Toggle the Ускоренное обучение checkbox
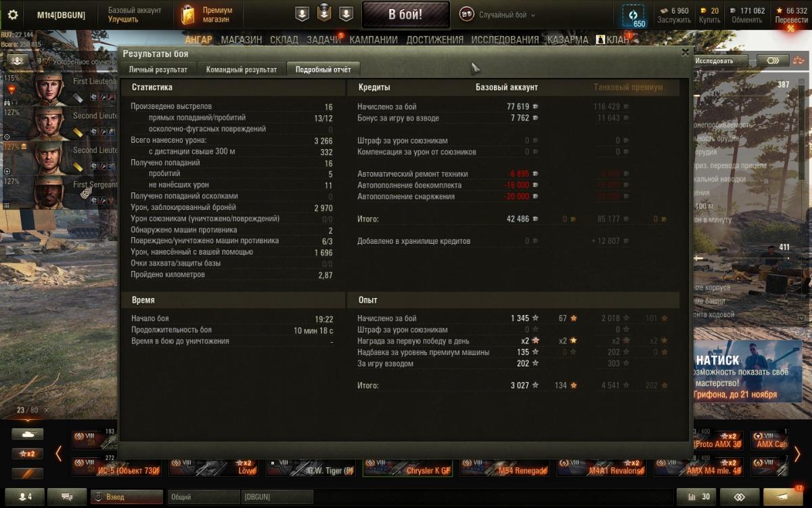Screen dimensions: 812x508 [x=45, y=62]
